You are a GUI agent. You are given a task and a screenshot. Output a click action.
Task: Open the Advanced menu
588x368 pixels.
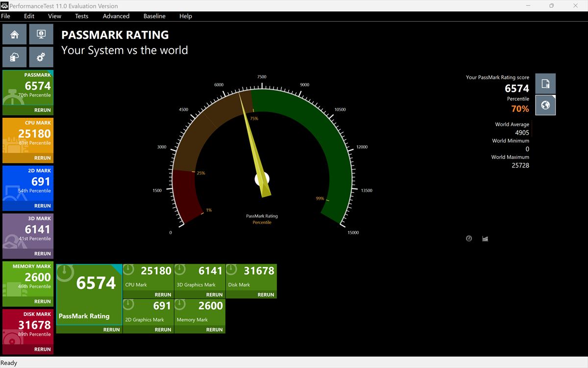click(116, 16)
